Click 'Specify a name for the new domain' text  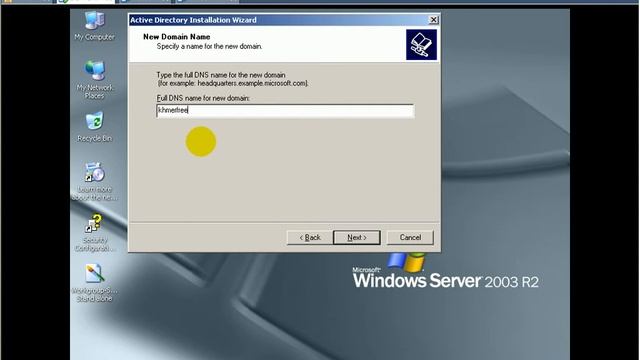point(209,47)
